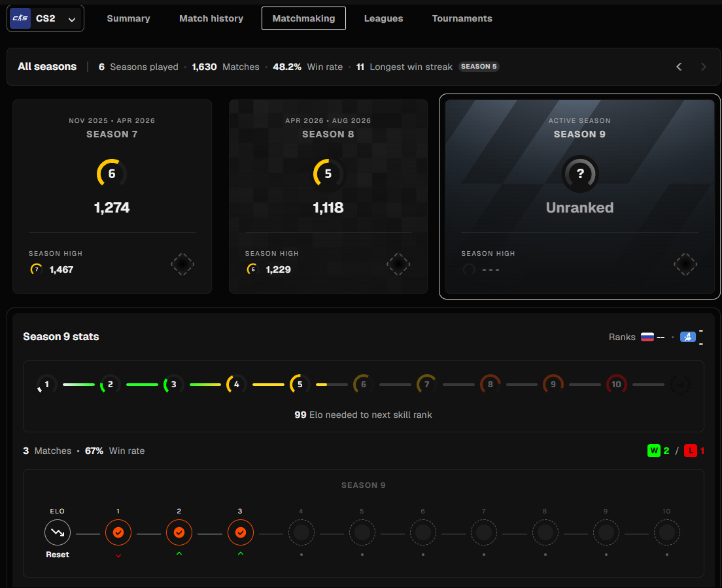Click the "1,630 Matches" stat text

(226, 67)
